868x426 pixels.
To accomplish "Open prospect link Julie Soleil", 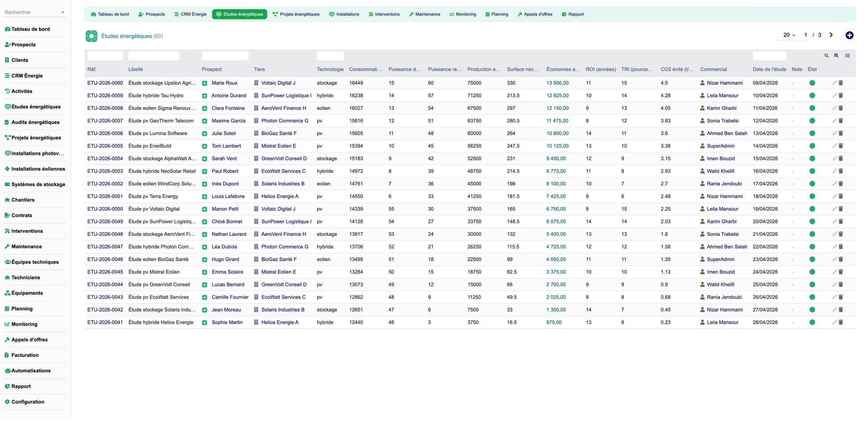I will tap(223, 134).
